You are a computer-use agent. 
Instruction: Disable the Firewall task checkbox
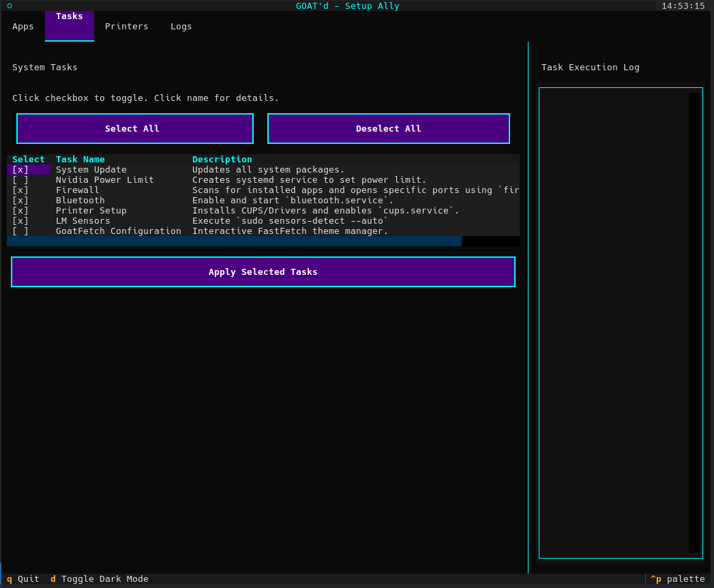point(20,190)
